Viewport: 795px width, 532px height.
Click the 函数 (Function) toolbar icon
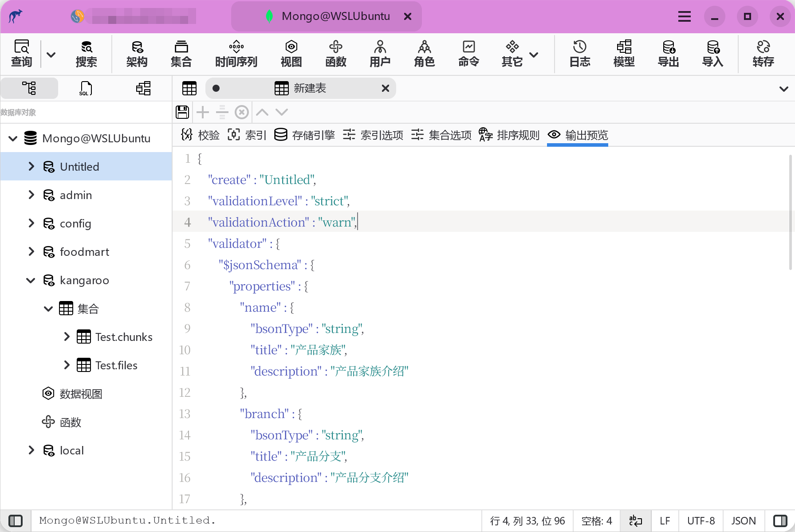coord(336,53)
